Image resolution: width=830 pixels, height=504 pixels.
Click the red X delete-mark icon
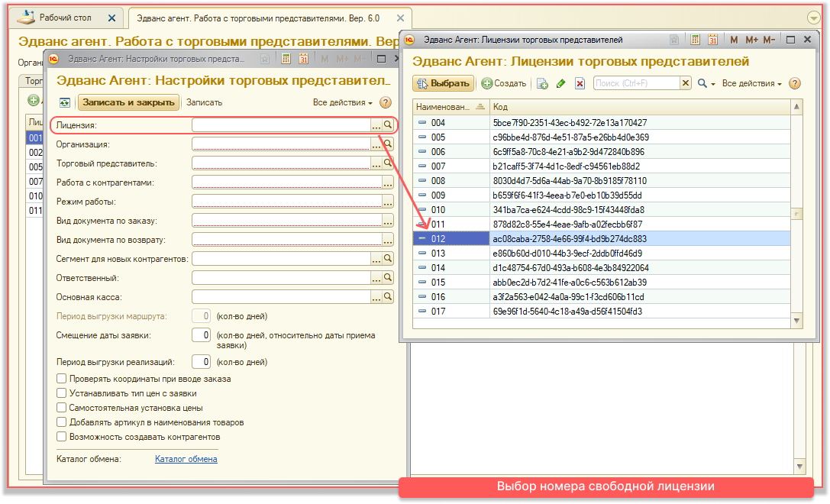pyautogui.click(x=580, y=83)
